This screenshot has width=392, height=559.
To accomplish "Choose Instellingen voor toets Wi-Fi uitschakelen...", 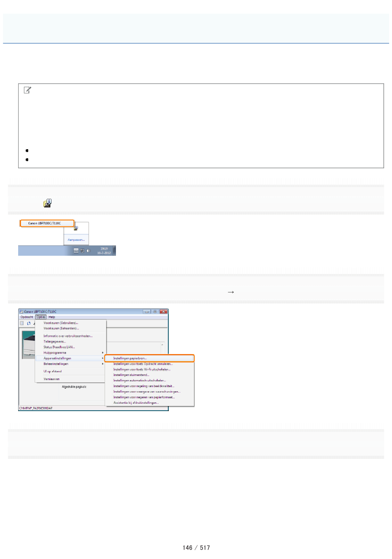I will point(149,369).
